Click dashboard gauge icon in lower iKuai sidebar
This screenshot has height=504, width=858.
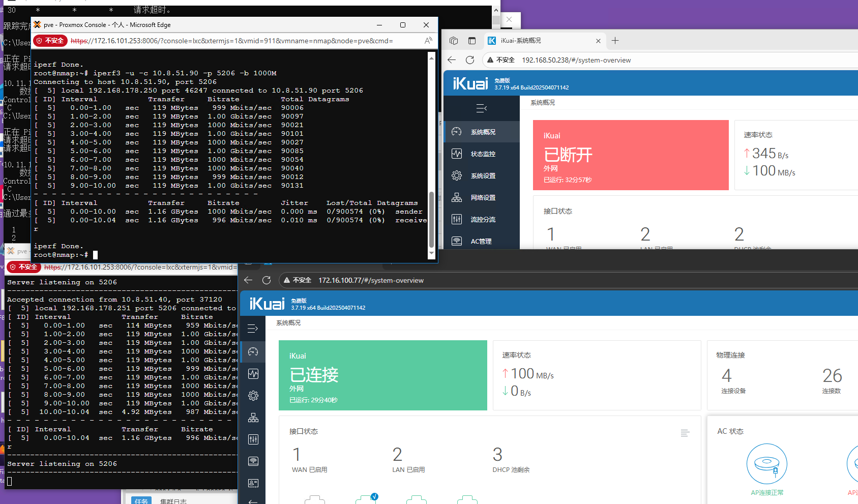click(253, 352)
